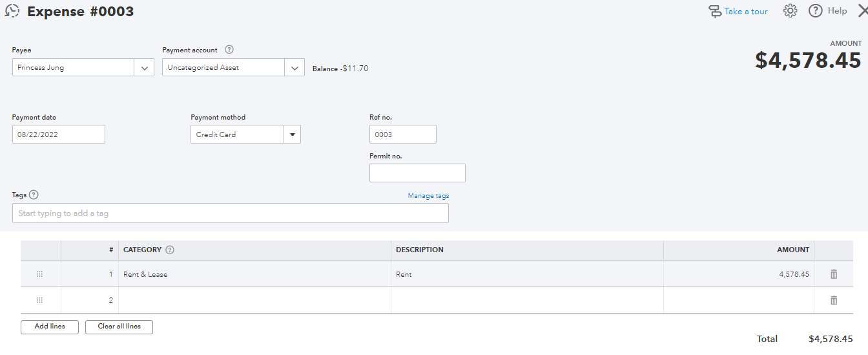Viewport: 868px width, 355px height.
Task: Click the Tags help icon
Action: tap(34, 195)
